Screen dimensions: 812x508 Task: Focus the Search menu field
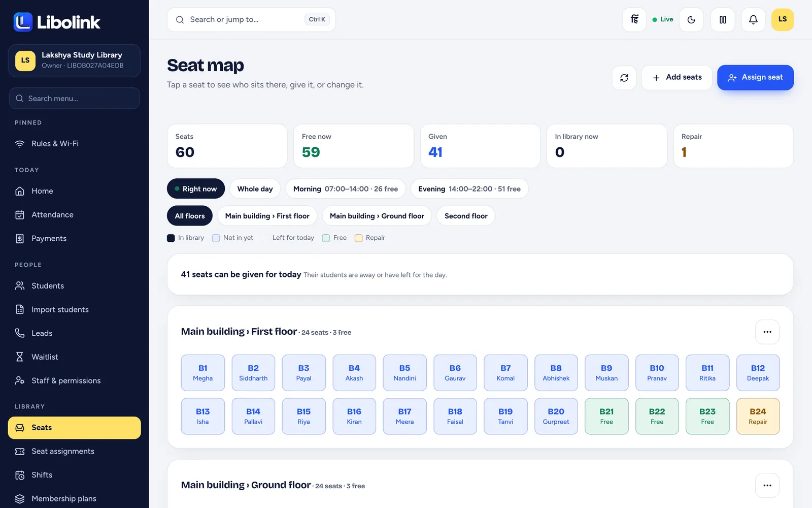coord(74,99)
